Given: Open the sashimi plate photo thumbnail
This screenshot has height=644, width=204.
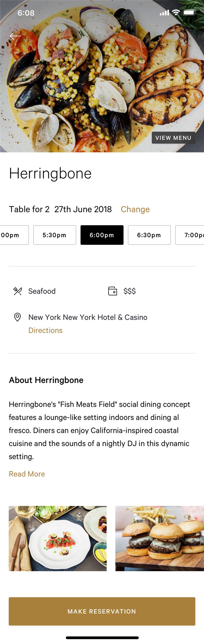Looking at the screenshot, I should click(58, 538).
